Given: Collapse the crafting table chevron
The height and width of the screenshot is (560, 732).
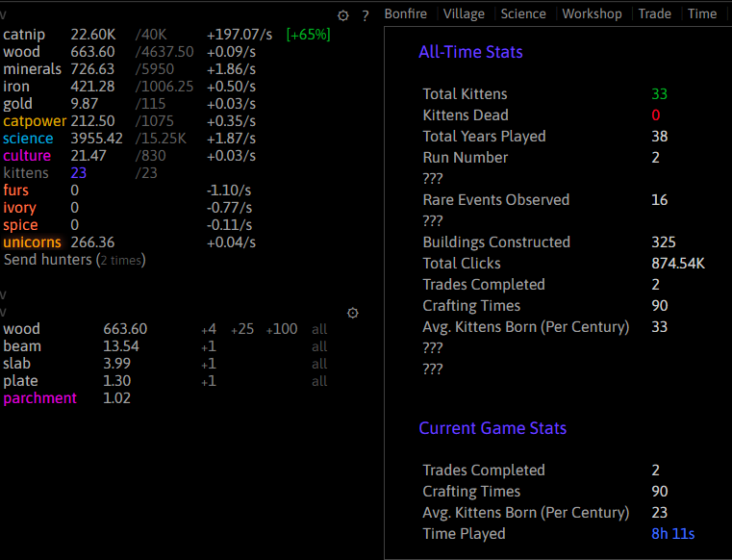Looking at the screenshot, I should 3,312.
